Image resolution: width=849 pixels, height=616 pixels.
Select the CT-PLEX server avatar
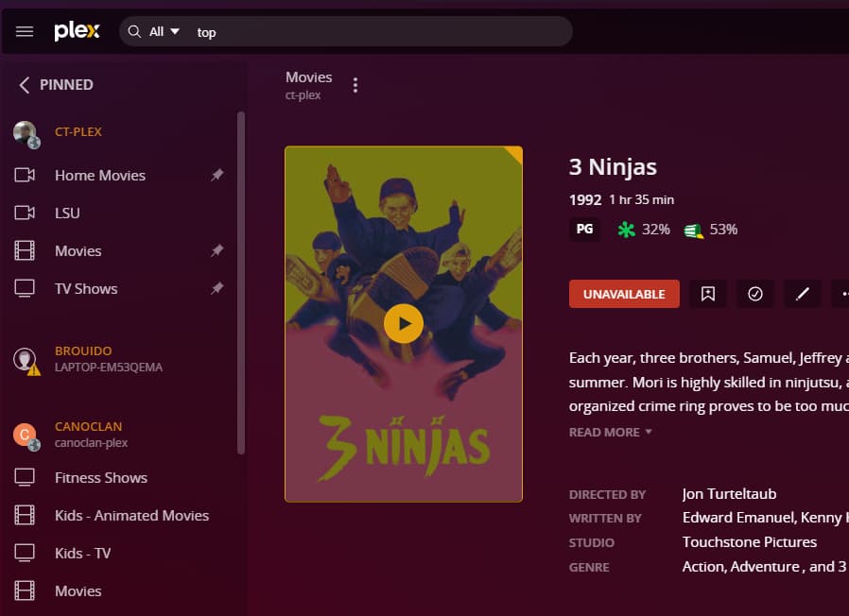26,134
